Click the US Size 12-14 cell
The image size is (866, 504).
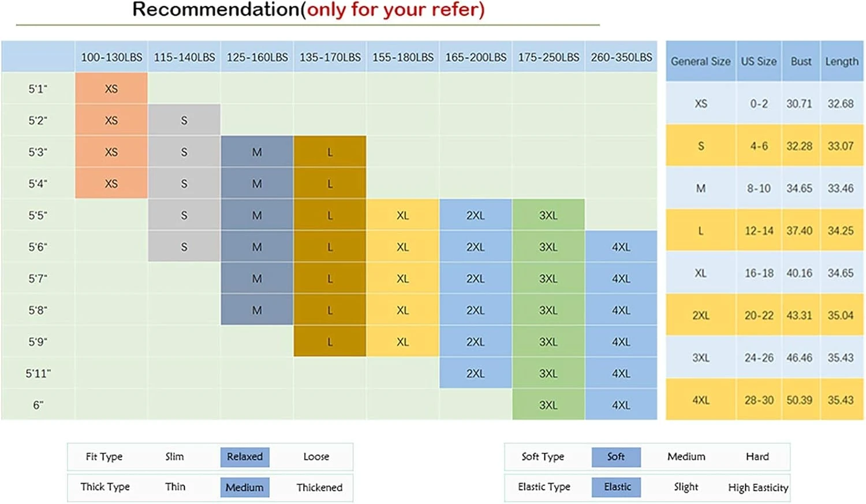click(759, 231)
